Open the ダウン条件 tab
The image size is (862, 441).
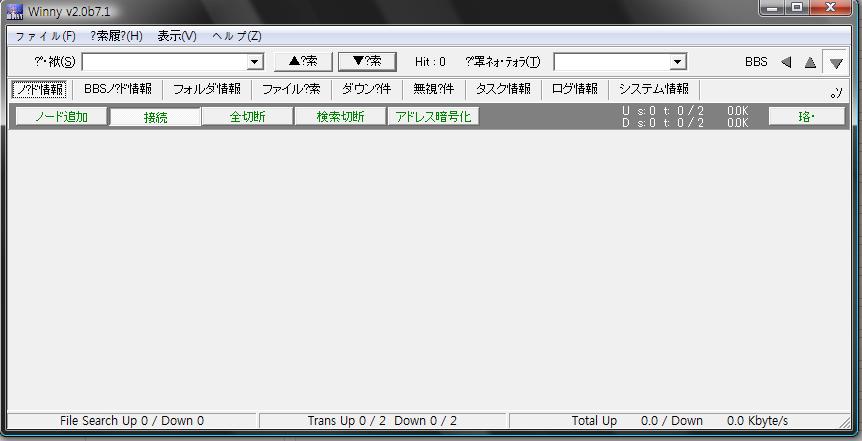[x=366, y=89]
